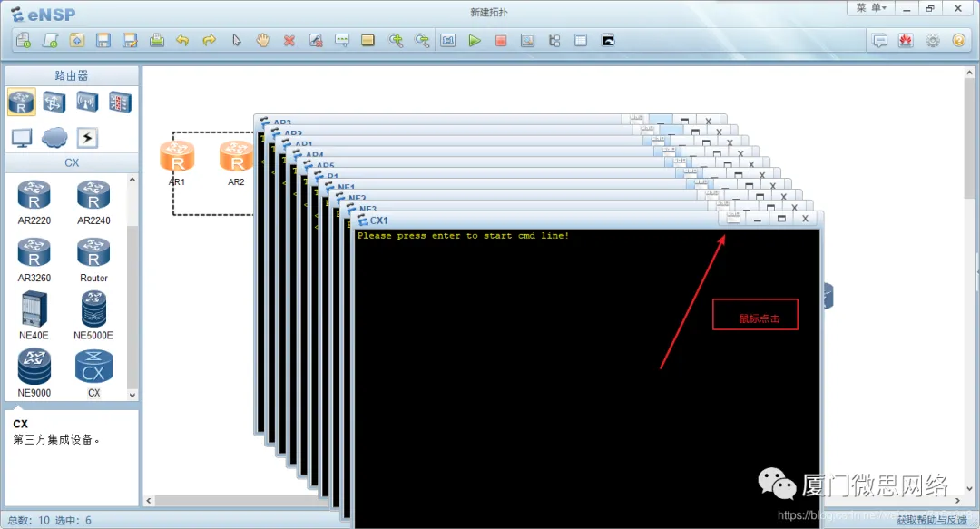This screenshot has width=980, height=529.
Task: Save the current topology
Action: 103,41
